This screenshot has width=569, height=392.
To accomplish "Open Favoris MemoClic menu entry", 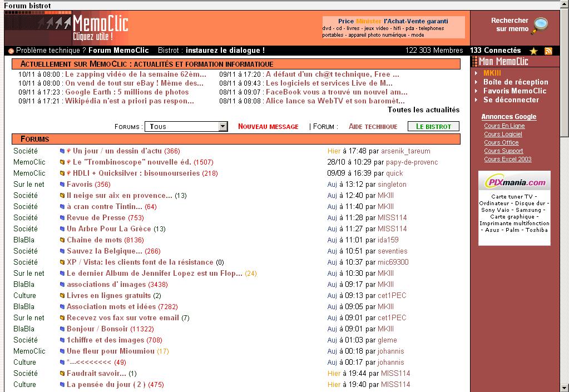I will (514, 91).
